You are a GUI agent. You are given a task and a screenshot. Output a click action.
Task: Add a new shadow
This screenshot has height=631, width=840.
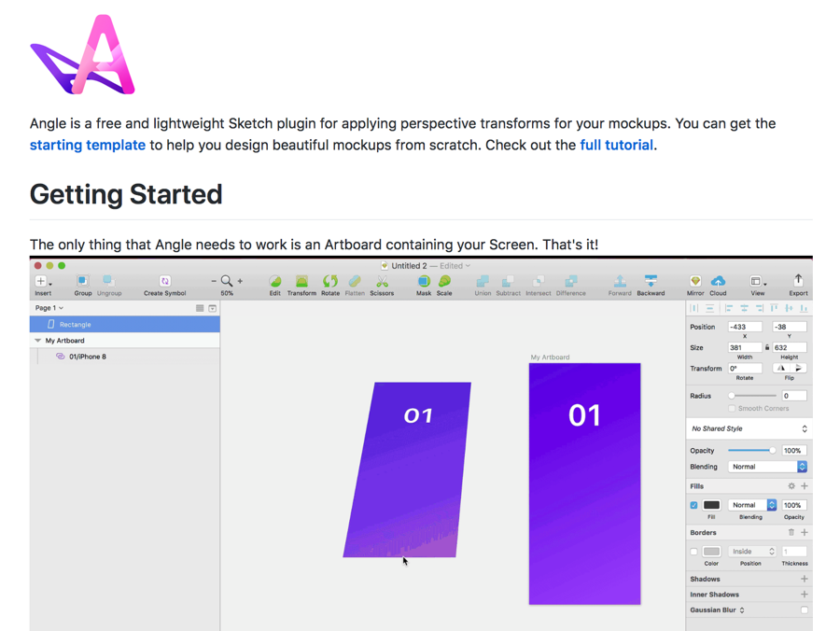tap(805, 579)
